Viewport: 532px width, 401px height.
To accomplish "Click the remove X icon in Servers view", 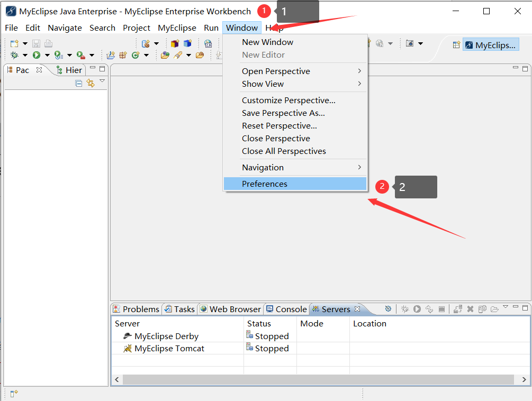I will point(470,309).
